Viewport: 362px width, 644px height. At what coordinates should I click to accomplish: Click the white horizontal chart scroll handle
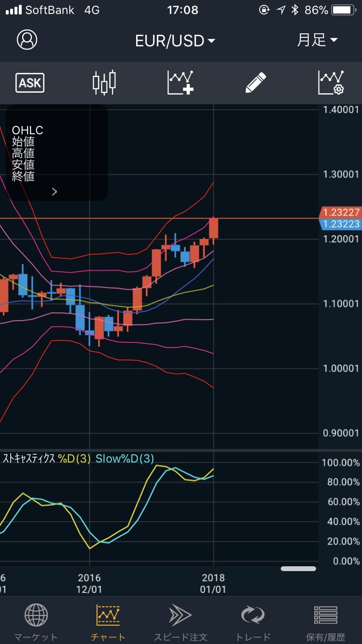[x=298, y=569]
